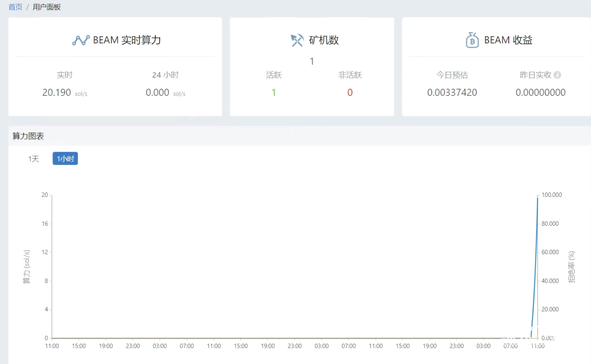The image size is (591, 364).
Task: Click the miner pickaxe icon
Action: (x=297, y=40)
